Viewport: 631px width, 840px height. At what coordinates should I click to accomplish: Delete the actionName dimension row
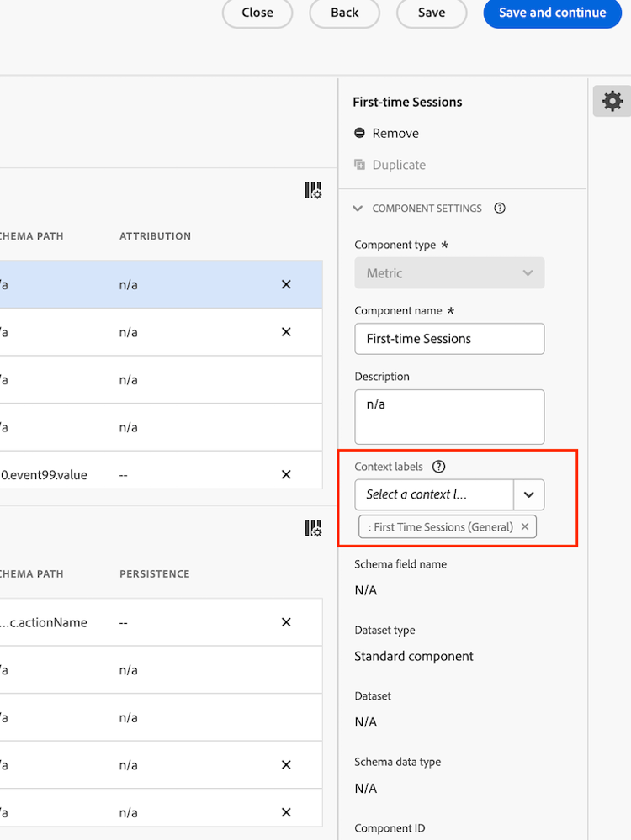tap(286, 622)
